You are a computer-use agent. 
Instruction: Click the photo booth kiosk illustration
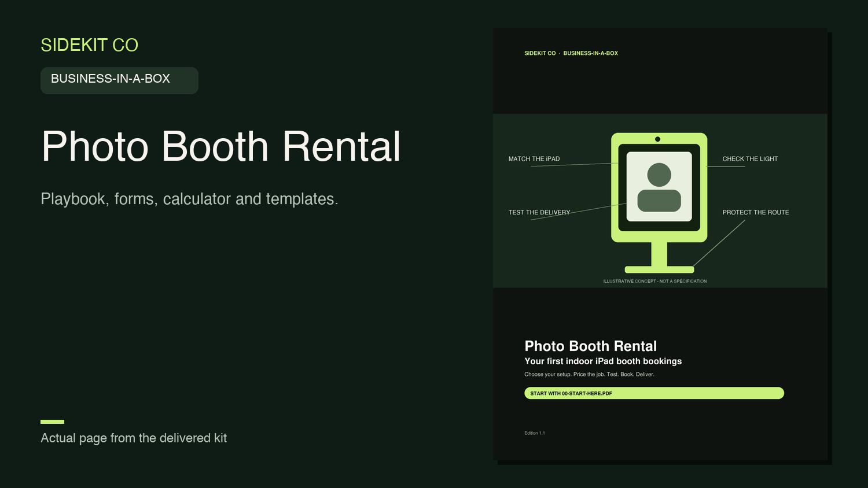coord(659,203)
